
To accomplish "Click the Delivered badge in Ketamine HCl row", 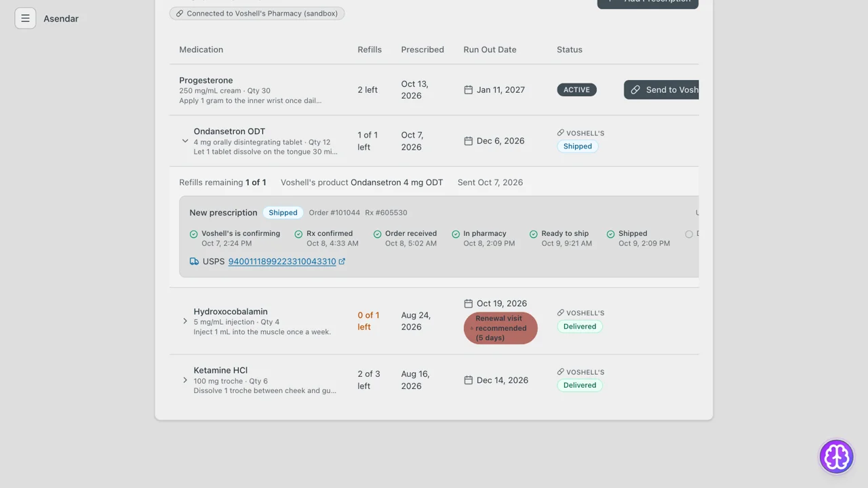I will (x=580, y=385).
